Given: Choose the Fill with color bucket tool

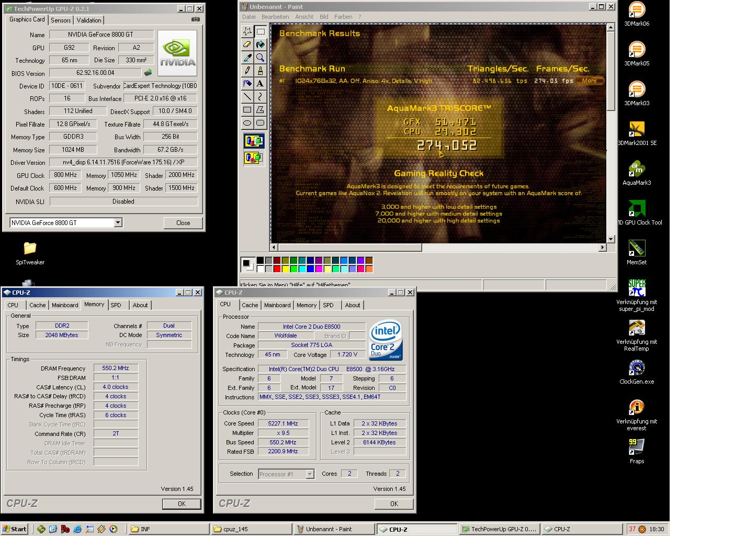Looking at the screenshot, I should click(x=261, y=44).
